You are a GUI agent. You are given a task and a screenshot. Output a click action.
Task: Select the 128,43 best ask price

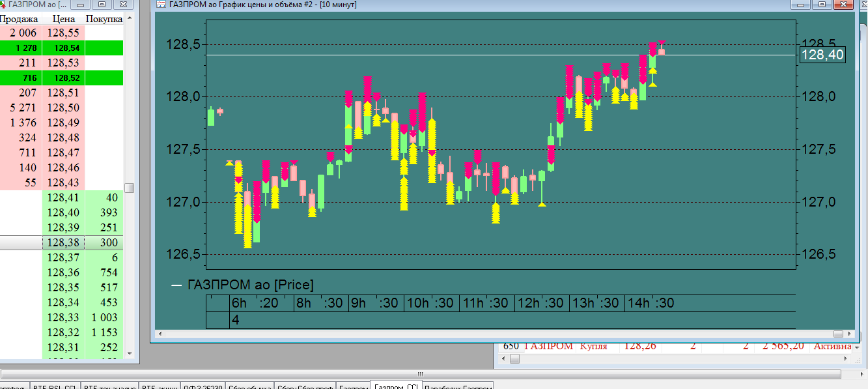point(63,182)
